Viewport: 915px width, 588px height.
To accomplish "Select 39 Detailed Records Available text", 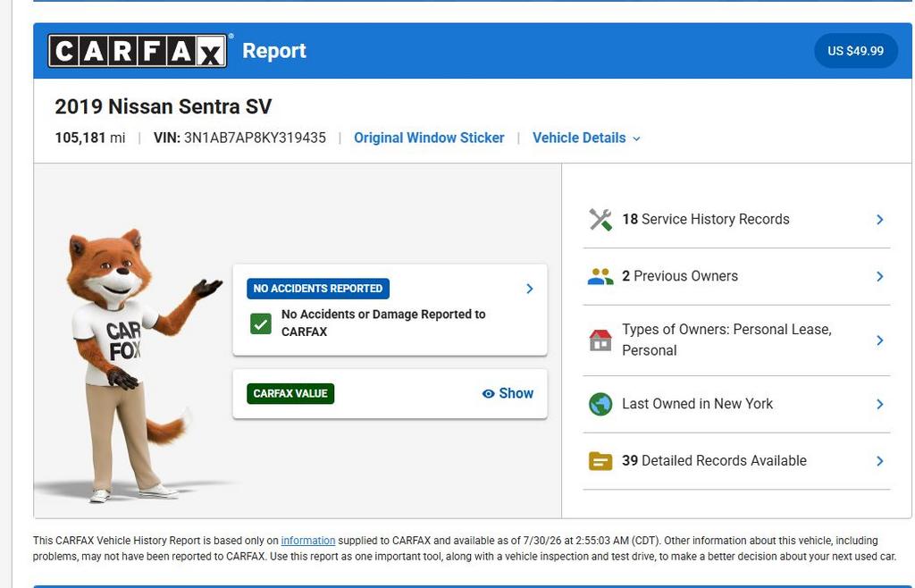I will pos(714,461).
